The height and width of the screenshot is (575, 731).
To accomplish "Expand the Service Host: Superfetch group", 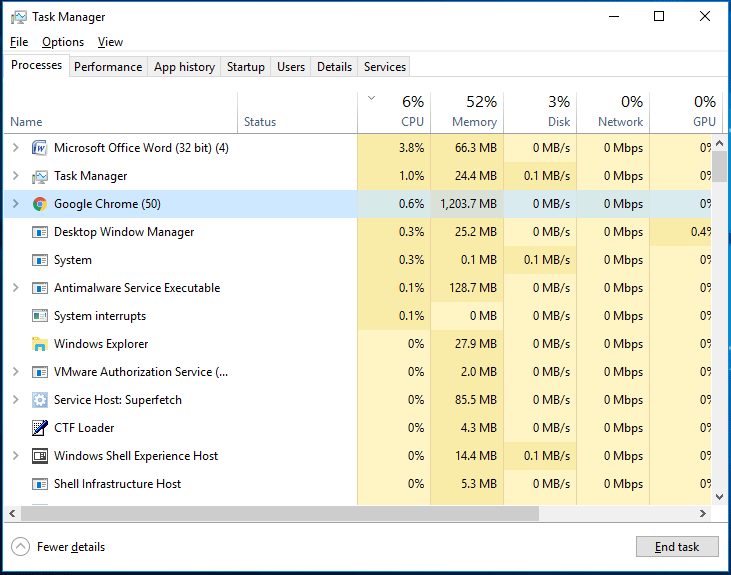I will pyautogui.click(x=15, y=400).
